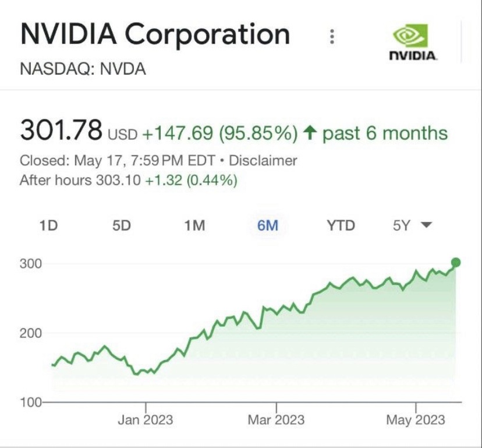Click the 300 y-axis label
The height and width of the screenshot is (448, 482).
[32, 264]
